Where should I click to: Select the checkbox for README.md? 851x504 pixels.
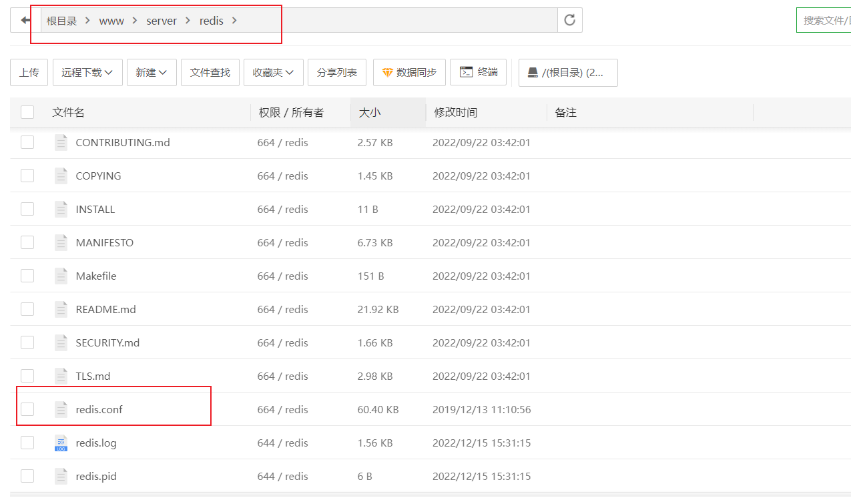coord(27,309)
